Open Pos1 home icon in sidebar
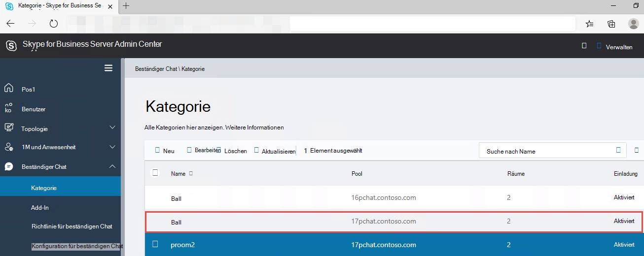Screen dimensions: 644x256 pyautogui.click(x=9, y=89)
